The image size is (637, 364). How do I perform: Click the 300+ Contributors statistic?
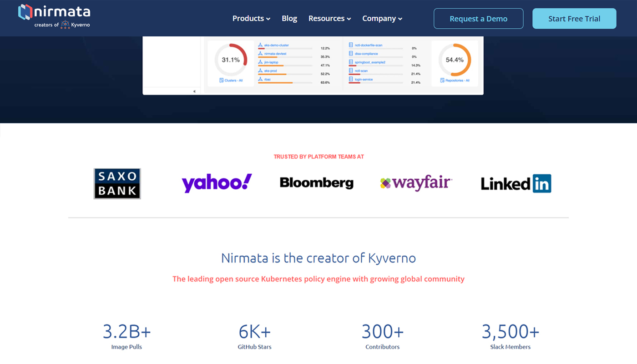pos(383,336)
